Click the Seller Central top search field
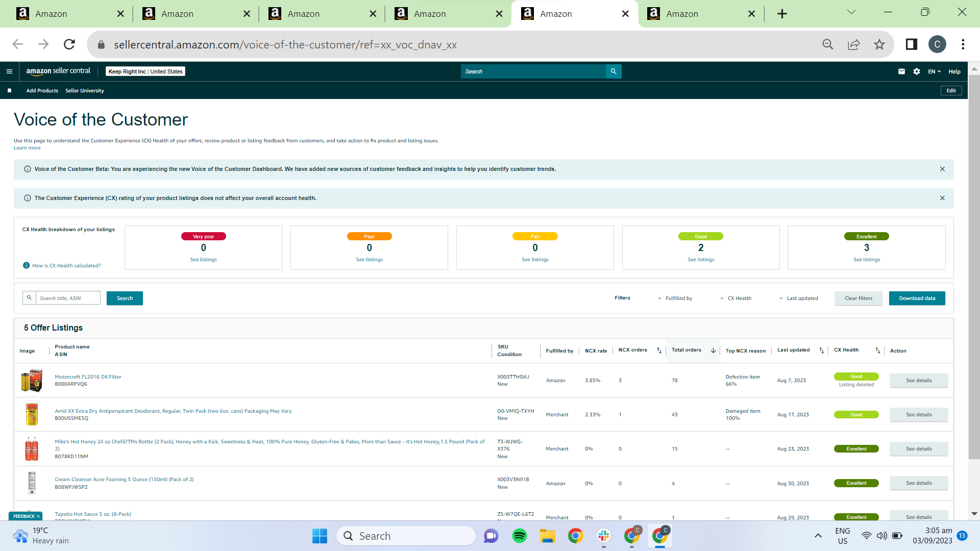 tap(533, 71)
